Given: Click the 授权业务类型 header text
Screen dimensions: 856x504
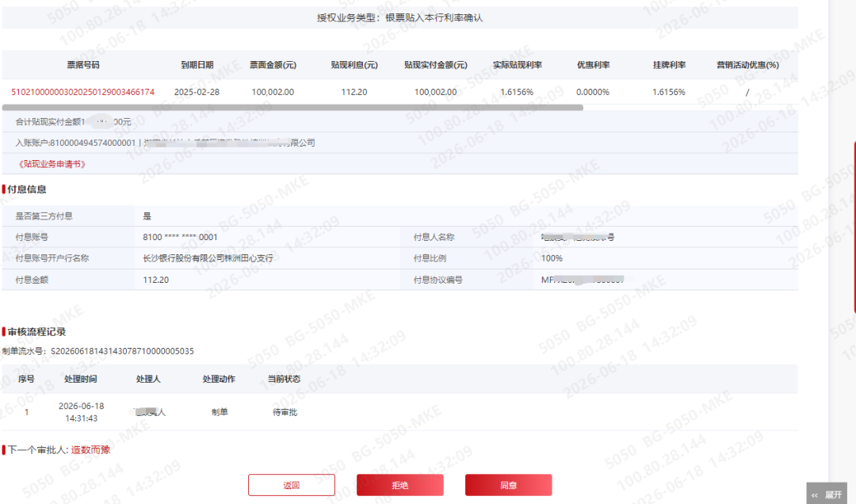Looking at the screenshot, I should pyautogui.click(x=400, y=17).
